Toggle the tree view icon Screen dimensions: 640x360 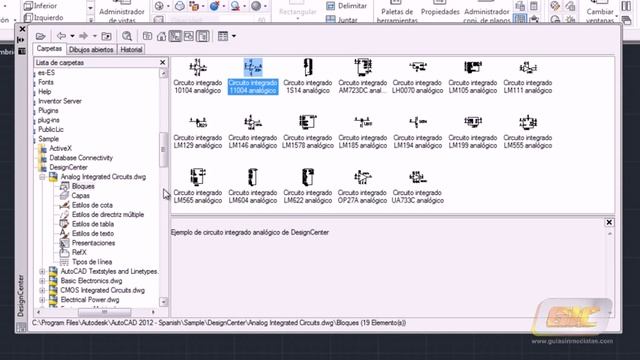(175, 36)
